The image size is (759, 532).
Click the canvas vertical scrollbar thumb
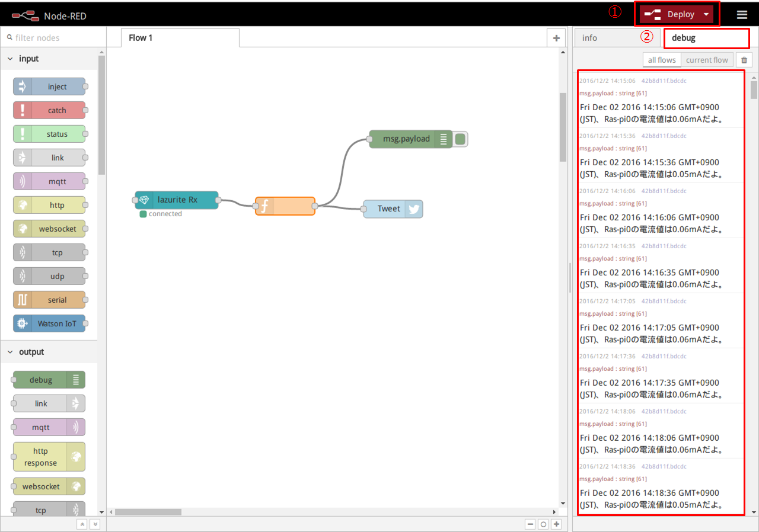point(563,127)
